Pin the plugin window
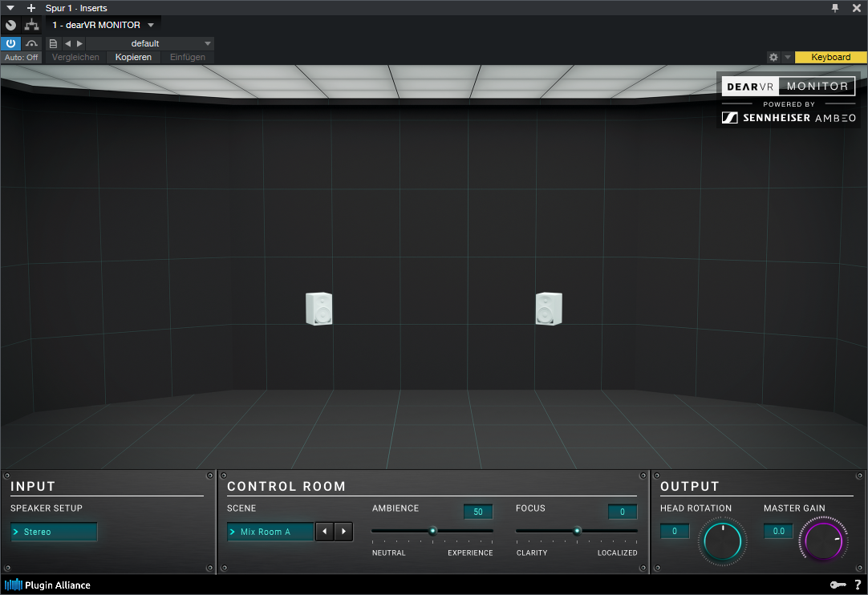Viewport: 868px width, 595px height. point(835,8)
